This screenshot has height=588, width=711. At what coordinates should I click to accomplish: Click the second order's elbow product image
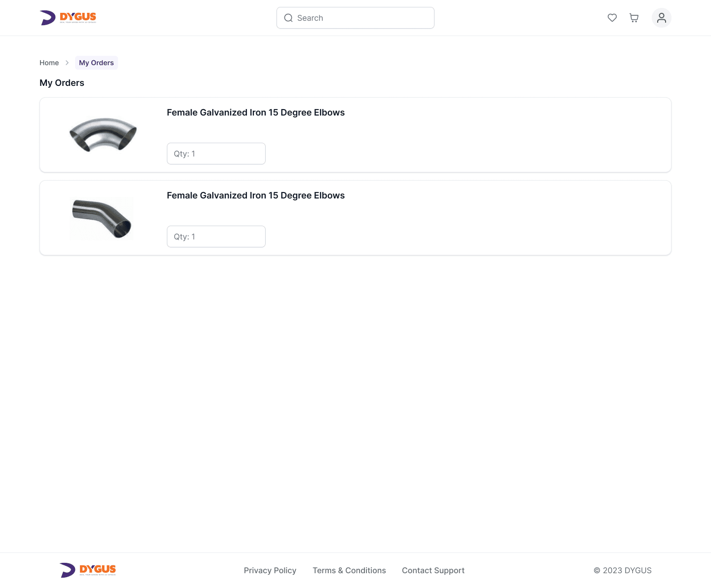101,218
